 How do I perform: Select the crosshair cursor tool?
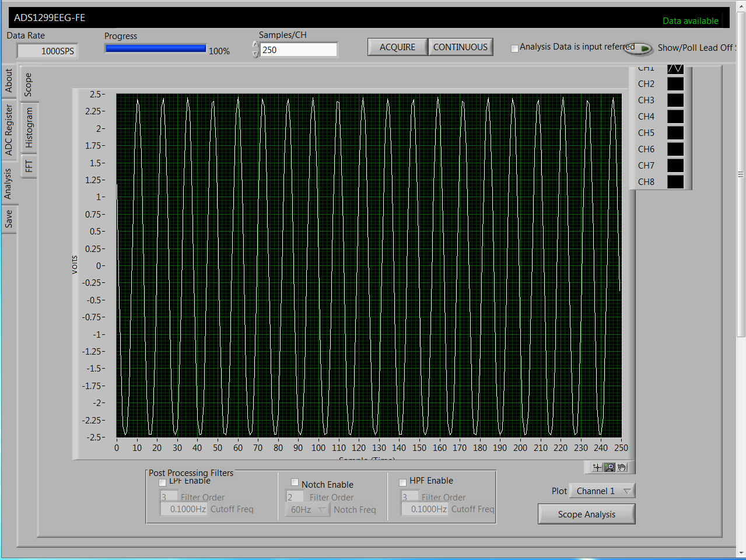click(x=597, y=467)
